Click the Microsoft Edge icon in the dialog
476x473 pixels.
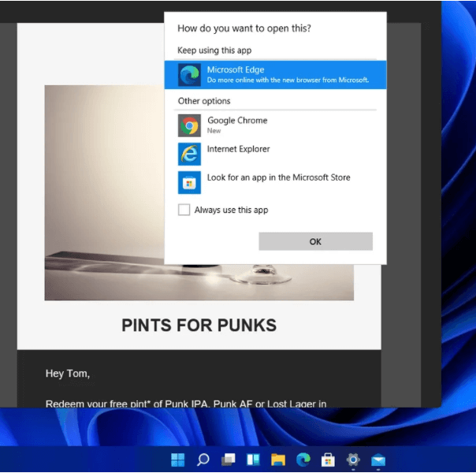(189, 75)
